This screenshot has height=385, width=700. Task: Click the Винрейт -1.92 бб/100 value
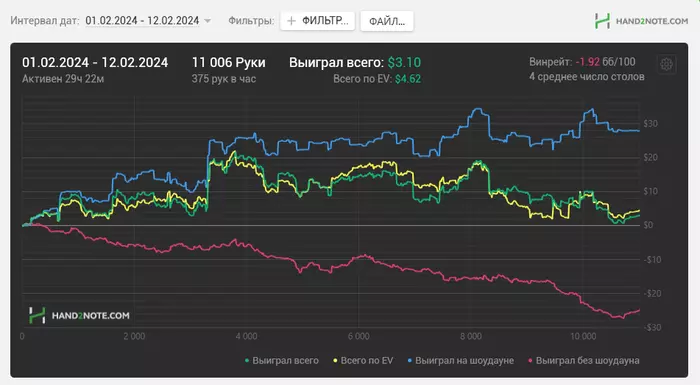[x=582, y=62]
